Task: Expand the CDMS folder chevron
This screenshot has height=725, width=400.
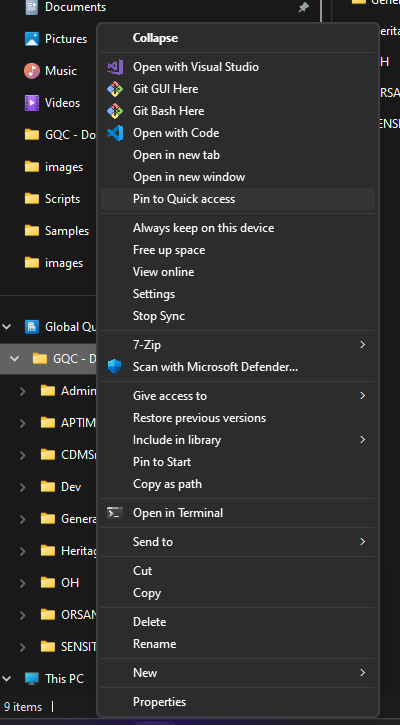Action: (23, 455)
